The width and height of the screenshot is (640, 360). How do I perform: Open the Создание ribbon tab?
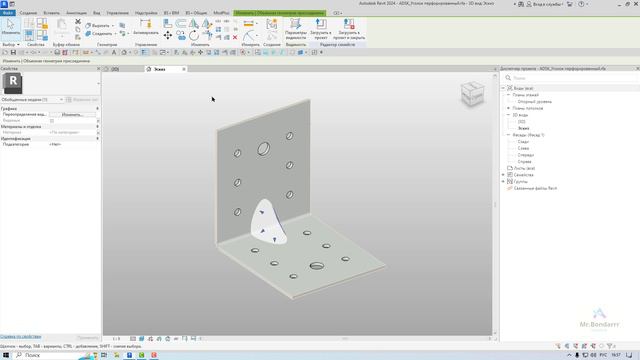[28, 13]
